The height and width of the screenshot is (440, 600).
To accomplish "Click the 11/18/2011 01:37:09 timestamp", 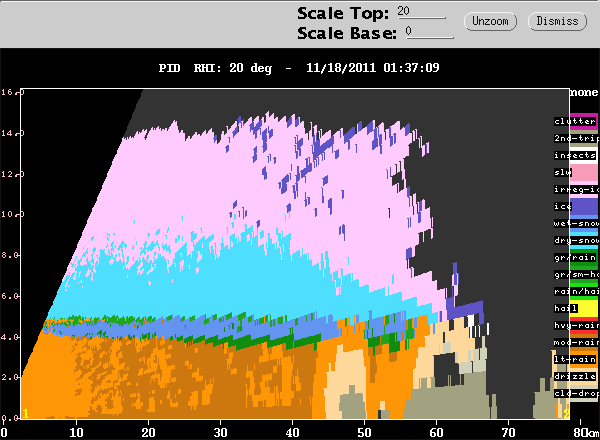I will click(x=372, y=68).
